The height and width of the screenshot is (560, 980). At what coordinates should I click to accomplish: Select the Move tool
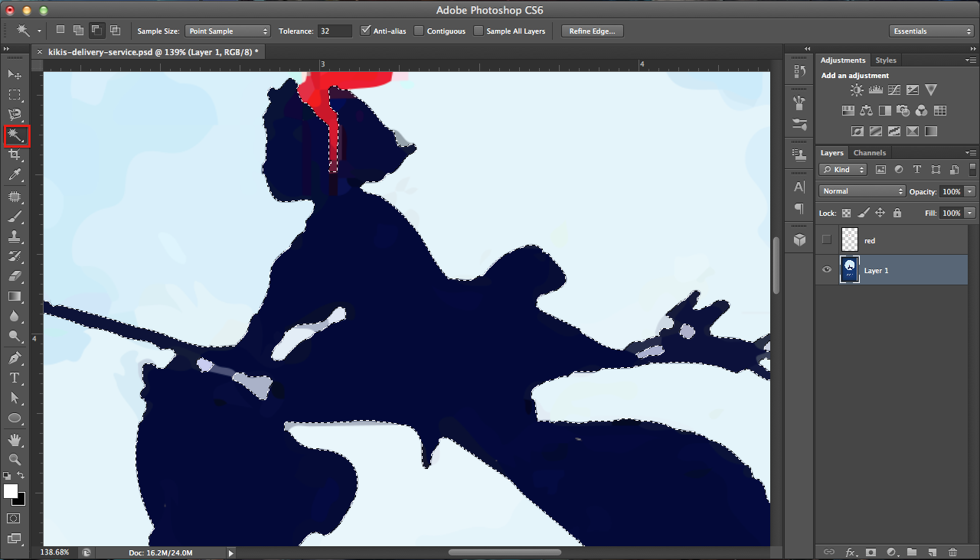click(15, 75)
